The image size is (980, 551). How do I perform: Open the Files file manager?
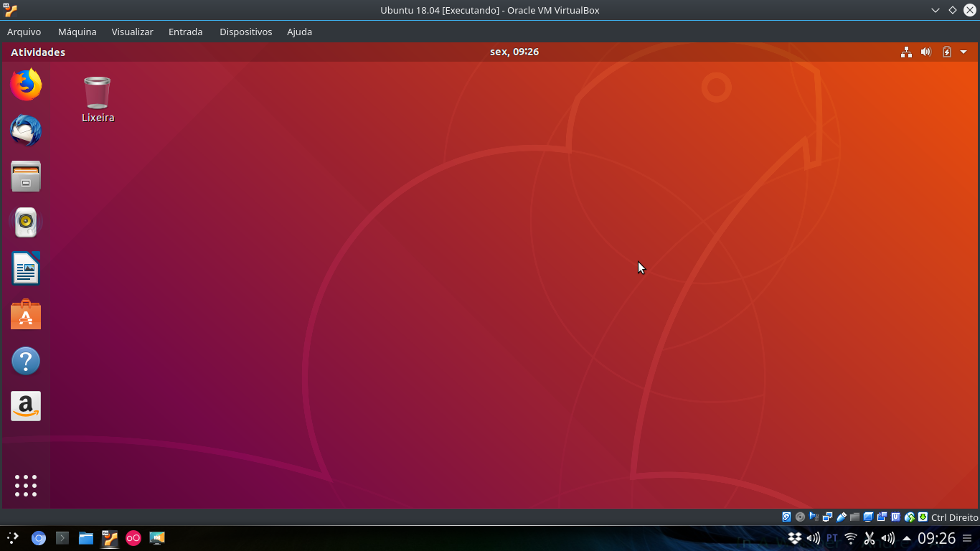(x=25, y=176)
